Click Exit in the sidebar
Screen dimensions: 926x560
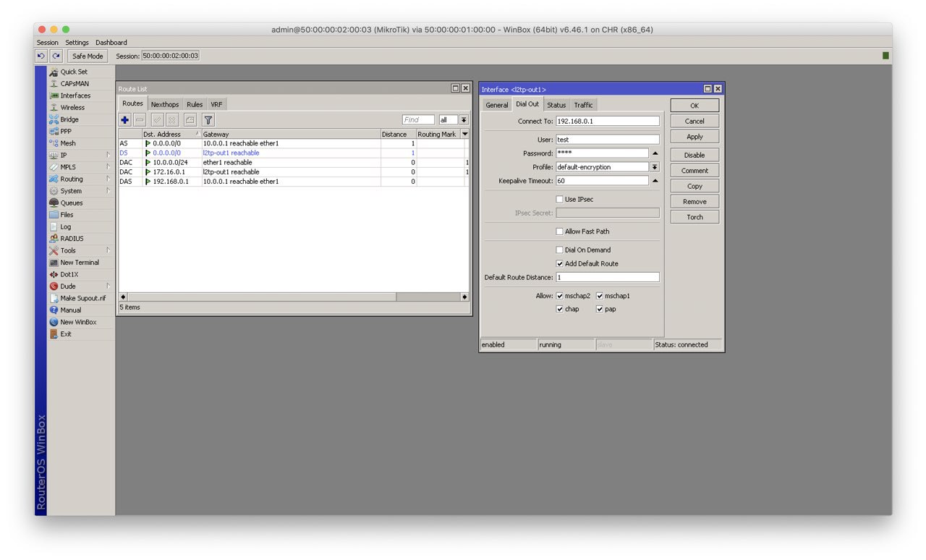[66, 334]
